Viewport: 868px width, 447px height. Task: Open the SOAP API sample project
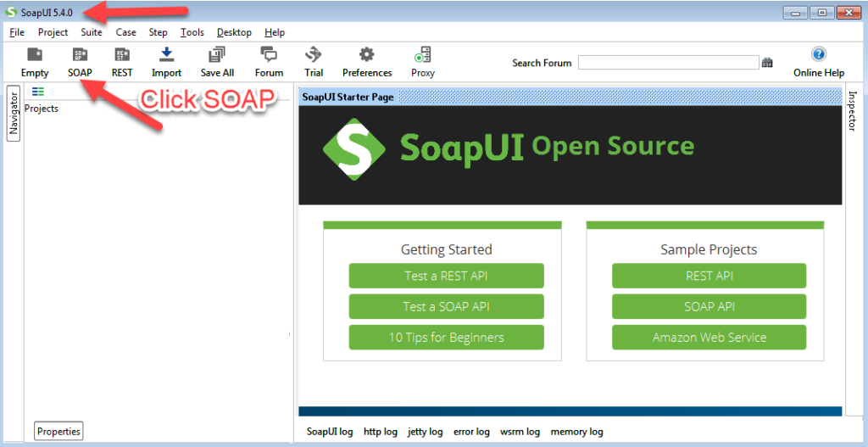709,306
